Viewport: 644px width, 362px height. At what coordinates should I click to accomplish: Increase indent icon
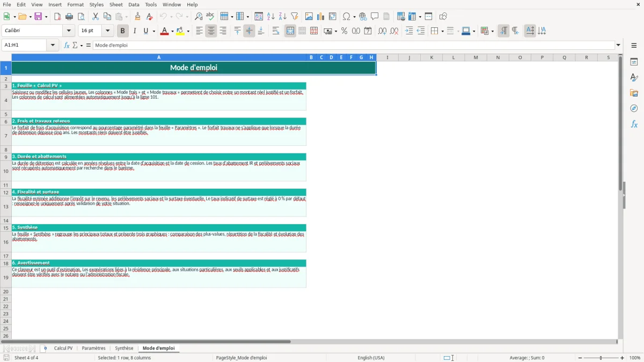pyautogui.click(x=409, y=31)
